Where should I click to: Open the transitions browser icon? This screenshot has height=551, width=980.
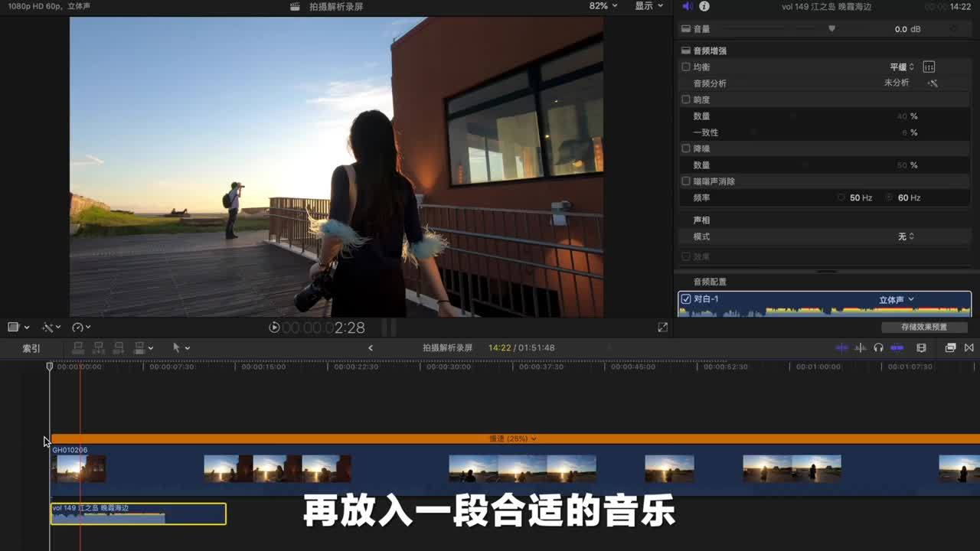point(969,347)
